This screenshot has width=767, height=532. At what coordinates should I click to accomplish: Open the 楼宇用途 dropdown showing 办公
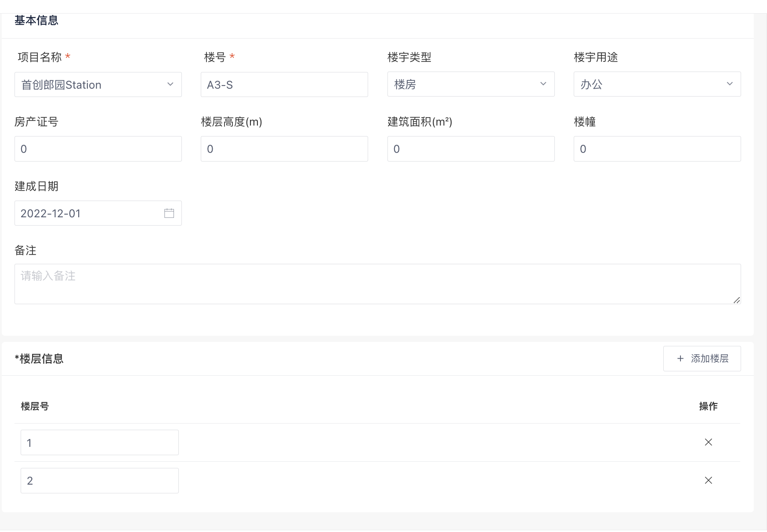pyautogui.click(x=657, y=84)
